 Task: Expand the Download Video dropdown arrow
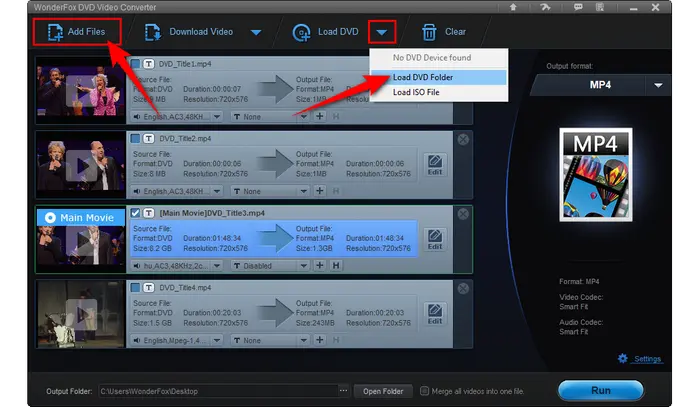[256, 32]
